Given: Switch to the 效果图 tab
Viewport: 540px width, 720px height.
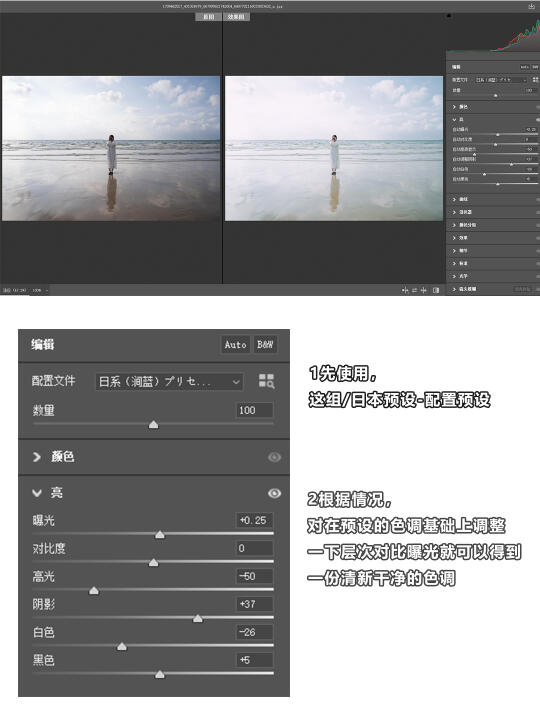Looking at the screenshot, I should (236, 17).
